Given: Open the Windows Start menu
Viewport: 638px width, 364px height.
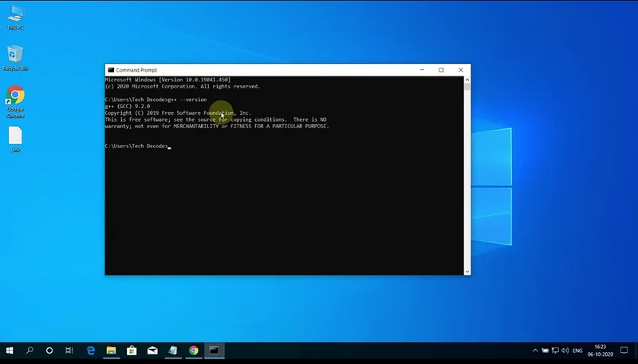Looking at the screenshot, I should point(10,350).
